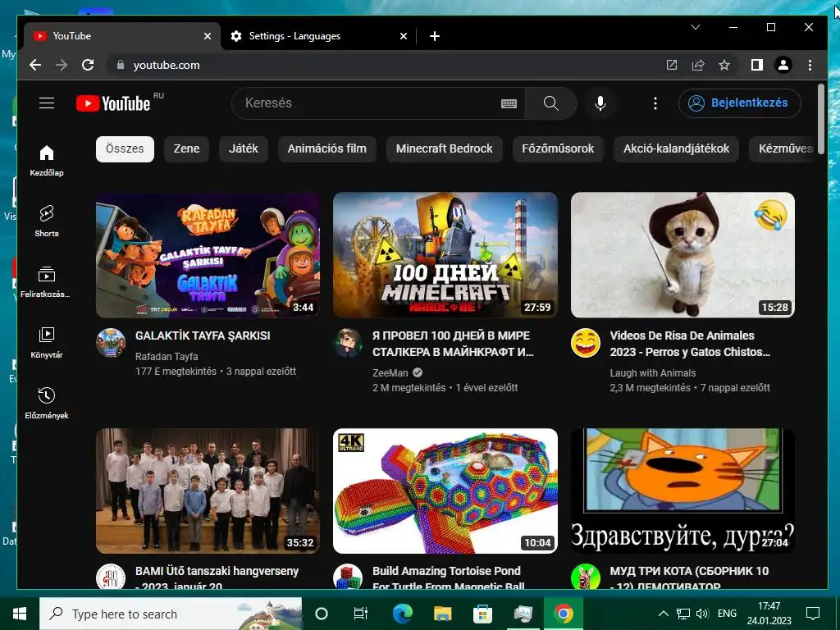Open the YouTube hamburger guide menu
Screen dimensions: 840x630
47,103
